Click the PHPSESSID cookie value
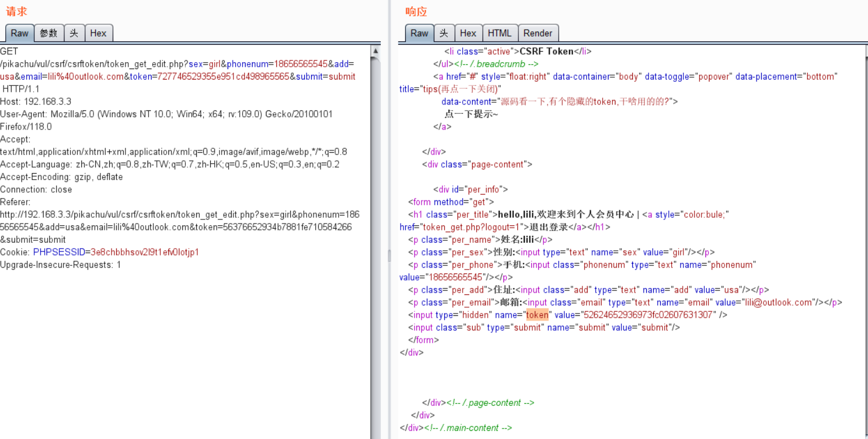The width and height of the screenshot is (868, 439). [x=145, y=252]
